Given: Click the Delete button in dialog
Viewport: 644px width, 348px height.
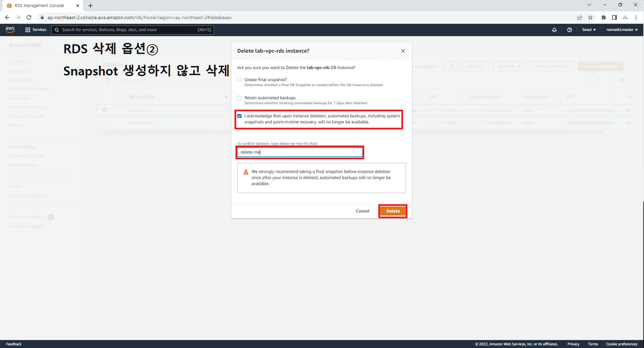Looking at the screenshot, I should point(393,211).
